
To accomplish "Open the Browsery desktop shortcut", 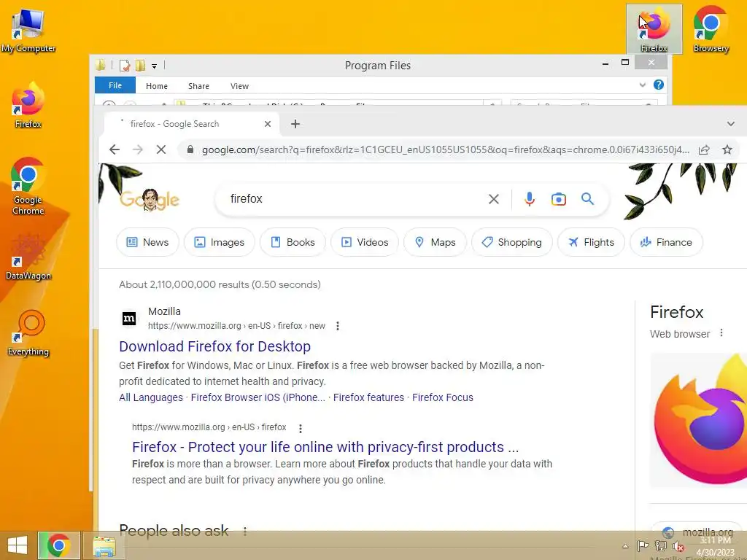I will (711, 29).
